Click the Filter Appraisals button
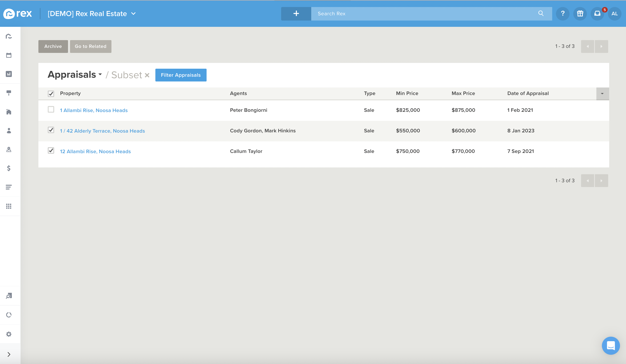The image size is (626, 364). tap(181, 75)
